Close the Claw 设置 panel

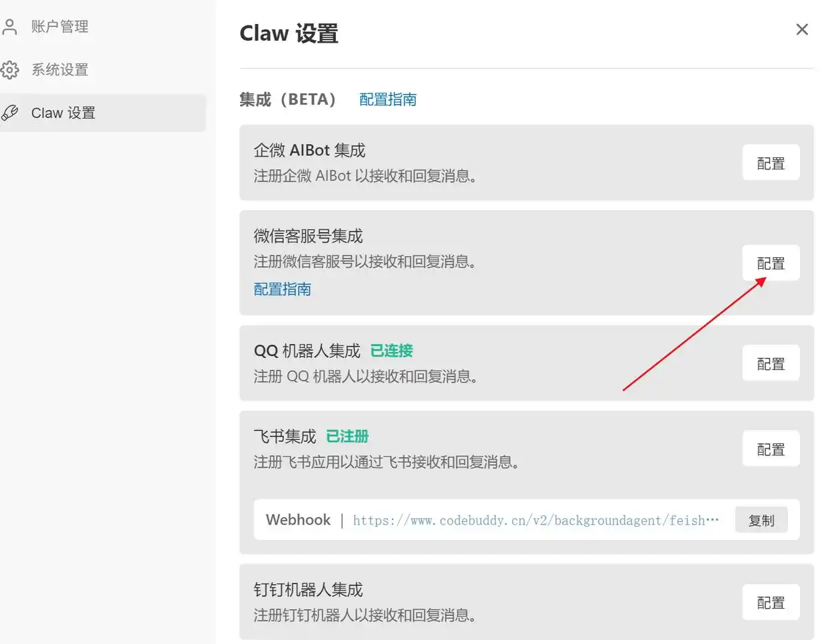pos(802,29)
